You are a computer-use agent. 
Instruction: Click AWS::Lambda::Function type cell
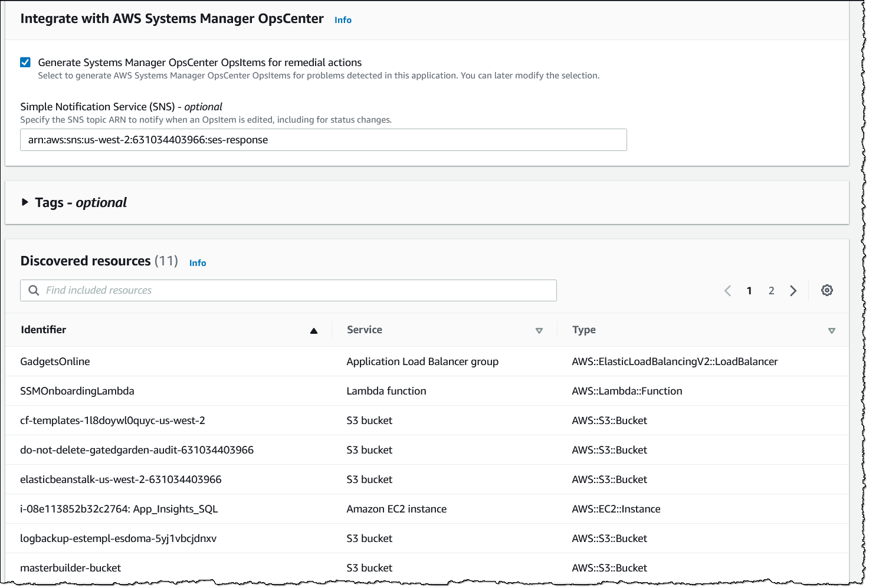tap(627, 391)
